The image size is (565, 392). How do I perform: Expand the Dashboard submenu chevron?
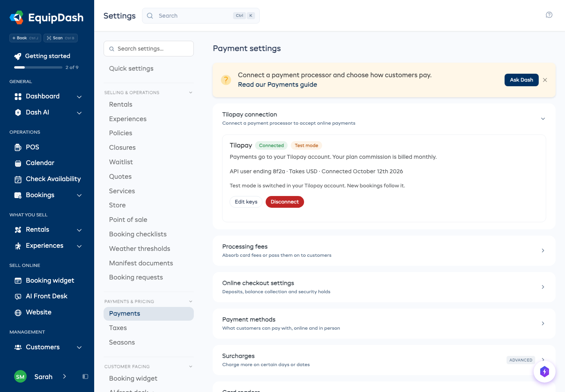79,97
